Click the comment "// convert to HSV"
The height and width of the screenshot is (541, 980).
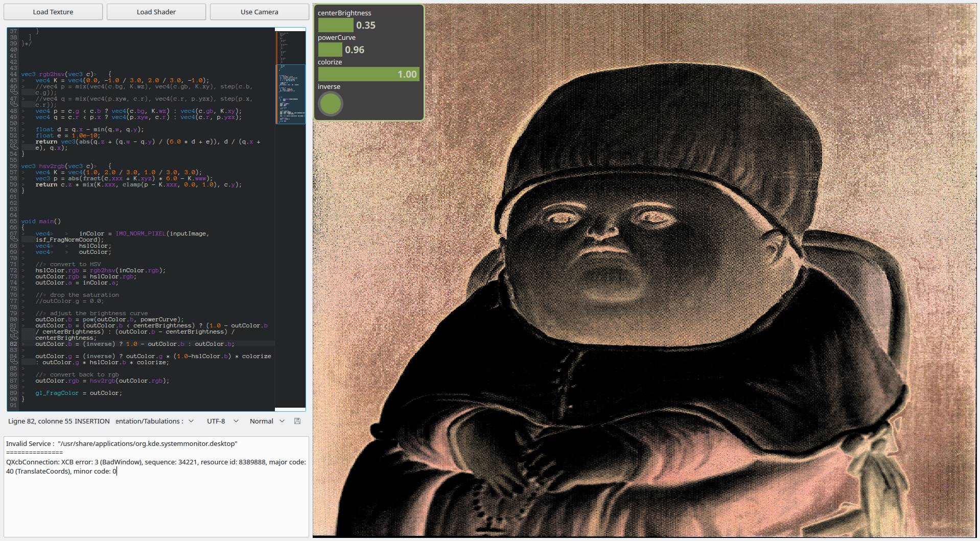coord(68,264)
